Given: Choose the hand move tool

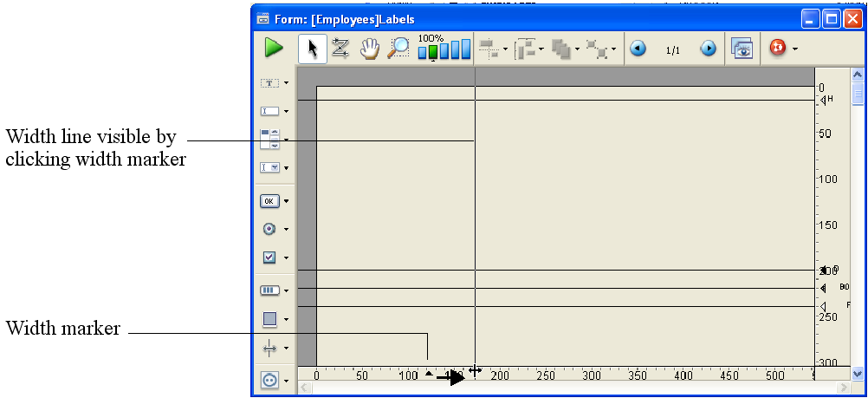Looking at the screenshot, I should [370, 49].
